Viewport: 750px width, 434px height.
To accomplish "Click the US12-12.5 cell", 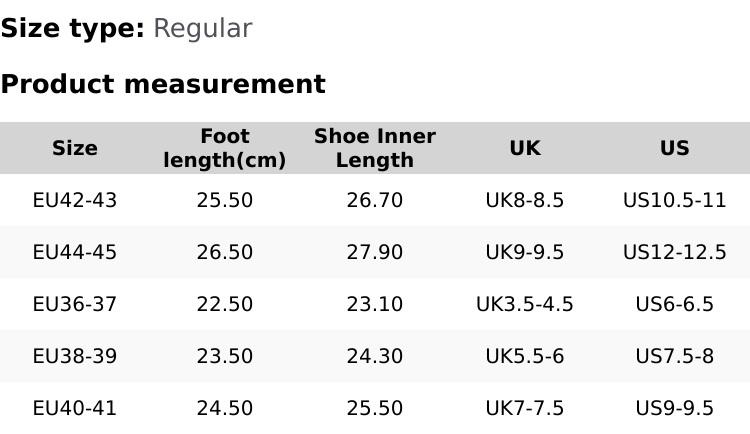I will (675, 252).
